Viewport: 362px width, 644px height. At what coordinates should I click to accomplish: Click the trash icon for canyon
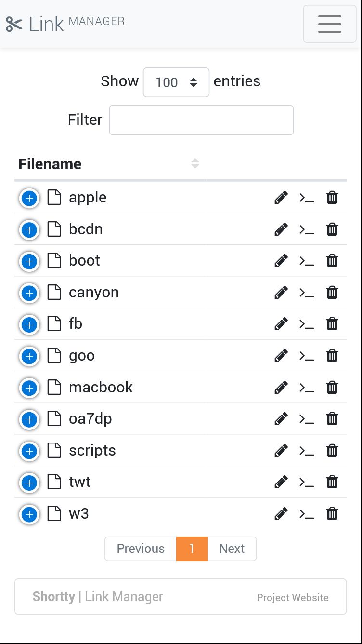pyautogui.click(x=332, y=293)
